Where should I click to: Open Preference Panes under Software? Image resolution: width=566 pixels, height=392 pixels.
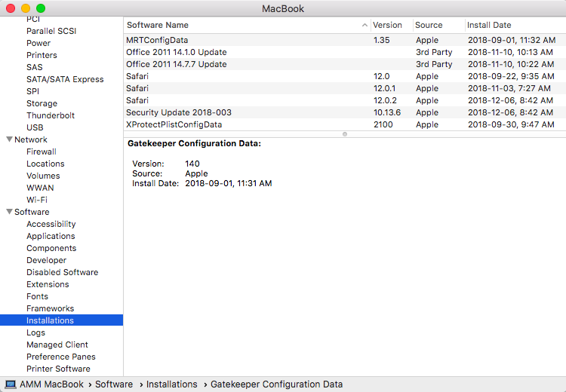[61, 357]
